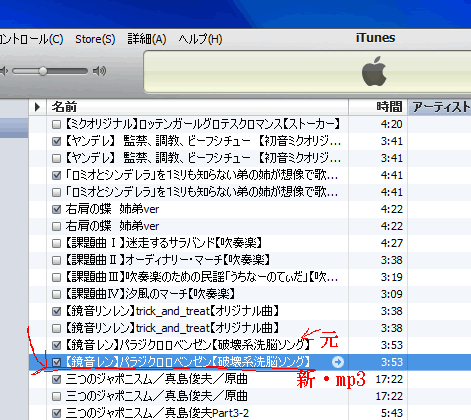Tick the empty 「ロミオとシンデレラ」 track box

(x=57, y=192)
